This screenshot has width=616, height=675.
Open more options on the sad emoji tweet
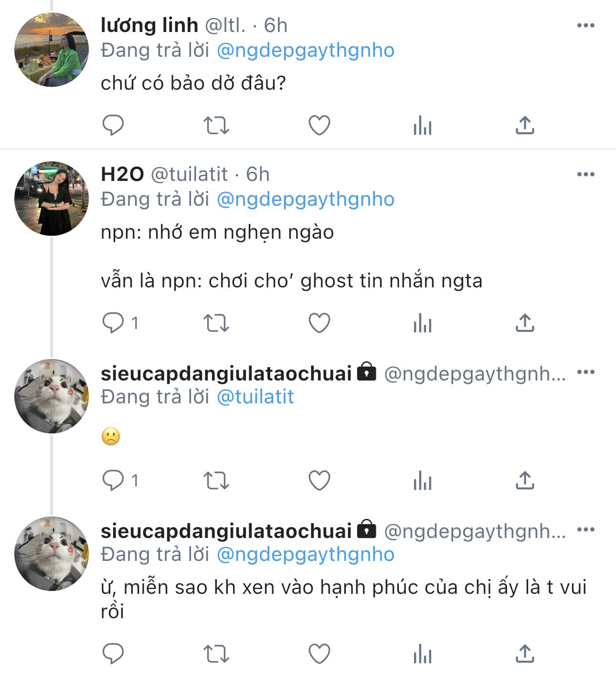[585, 372]
